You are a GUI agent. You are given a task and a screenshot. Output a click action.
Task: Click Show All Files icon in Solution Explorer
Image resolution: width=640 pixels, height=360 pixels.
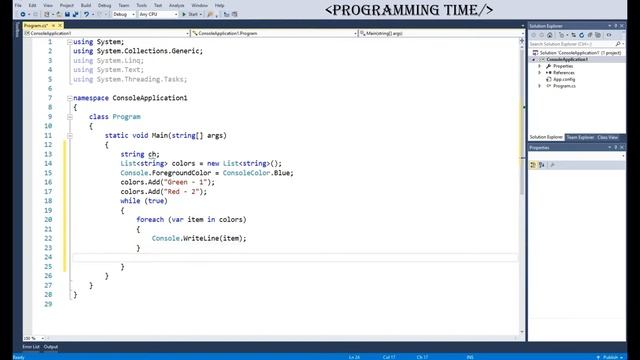(x=598, y=35)
